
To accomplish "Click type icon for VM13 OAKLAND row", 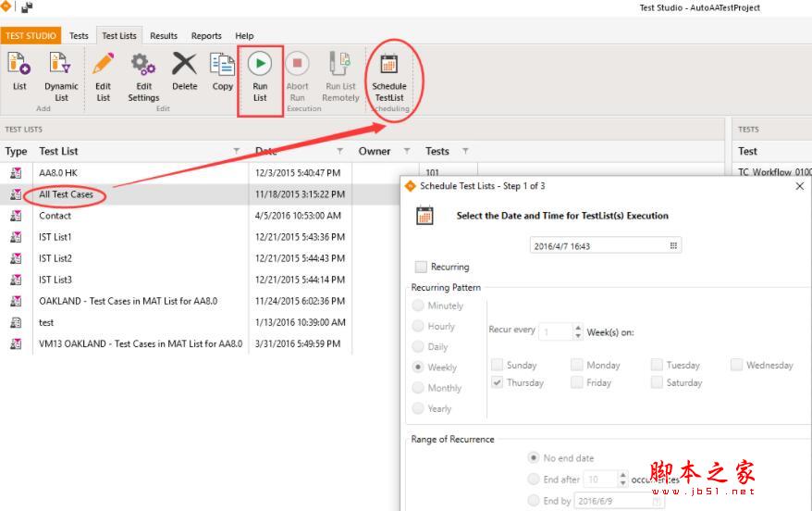I will click(x=16, y=343).
